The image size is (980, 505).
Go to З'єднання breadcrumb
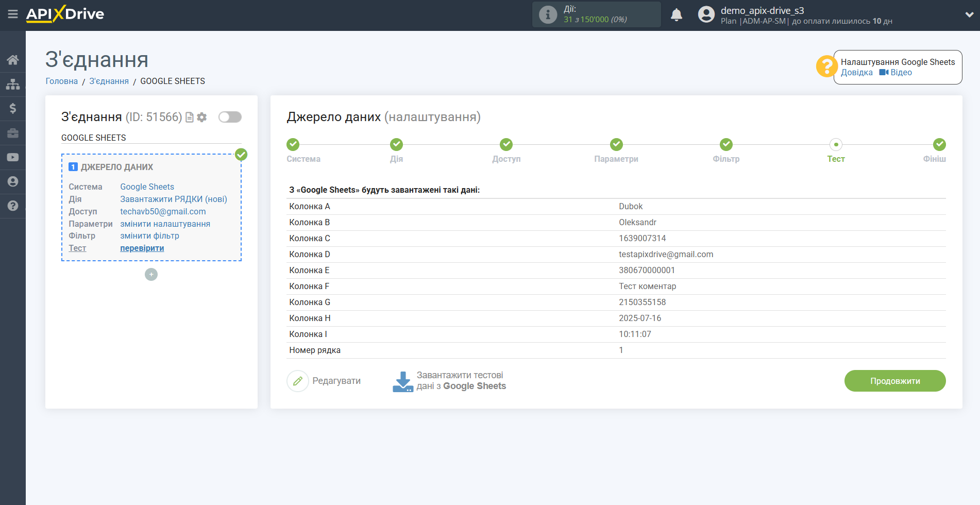coord(109,81)
